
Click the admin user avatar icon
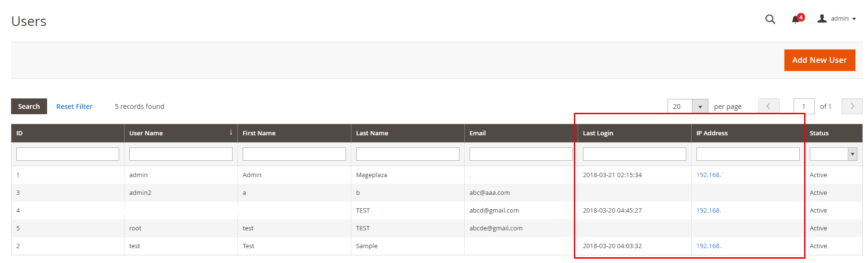(822, 18)
